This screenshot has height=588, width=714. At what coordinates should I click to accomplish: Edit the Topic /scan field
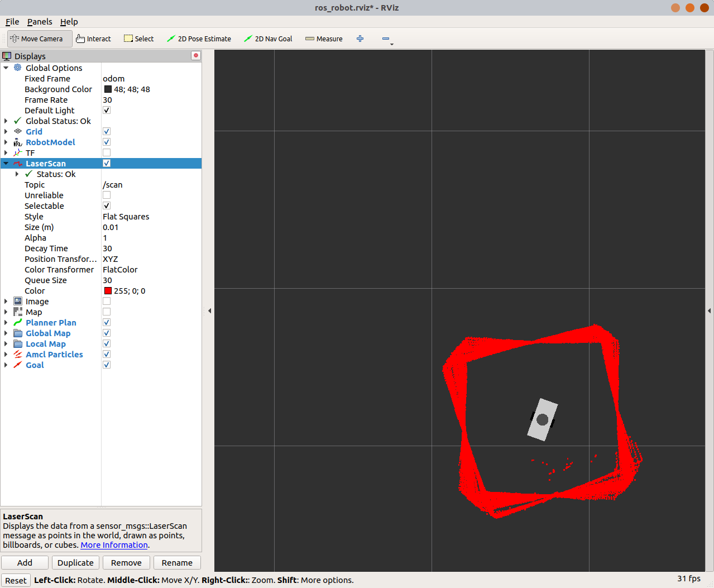[x=151, y=185]
